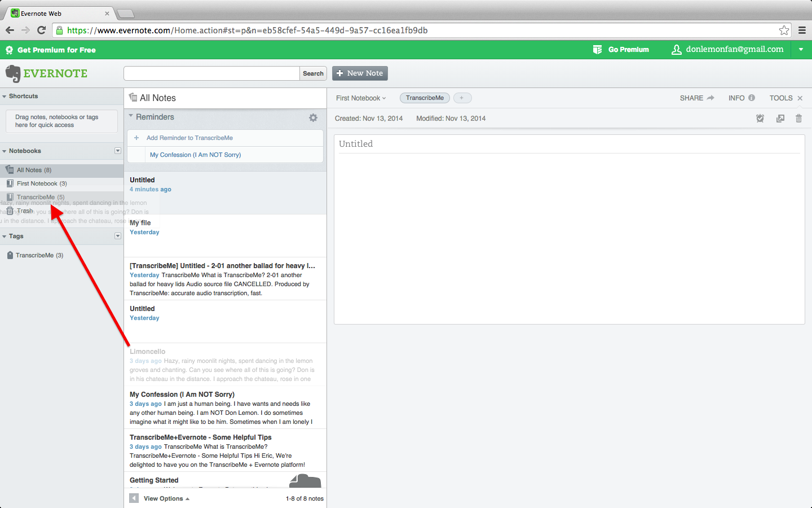Click the All Notes header icon
The width and height of the screenshot is (812, 508).
click(x=133, y=98)
